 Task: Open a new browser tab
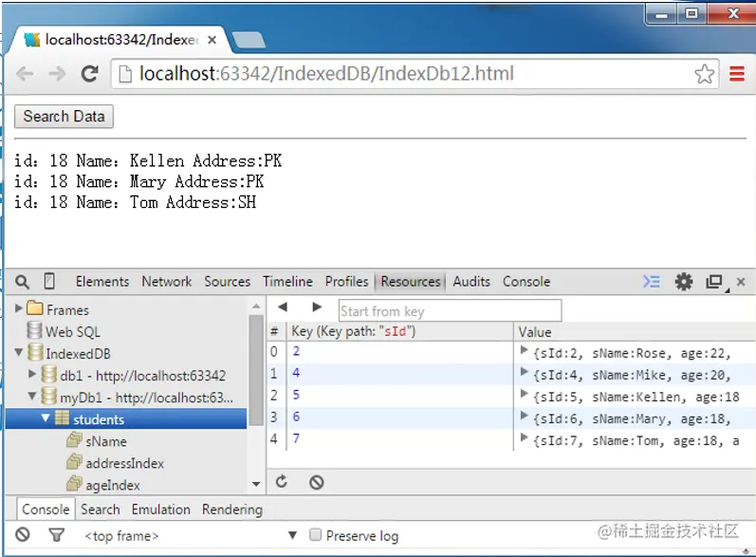(x=249, y=40)
